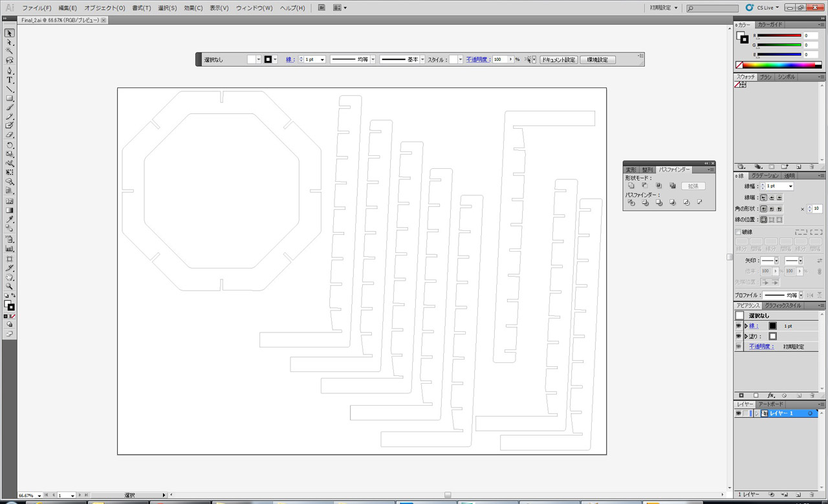
Task: Select the Pencil tool
Action: pos(10,117)
